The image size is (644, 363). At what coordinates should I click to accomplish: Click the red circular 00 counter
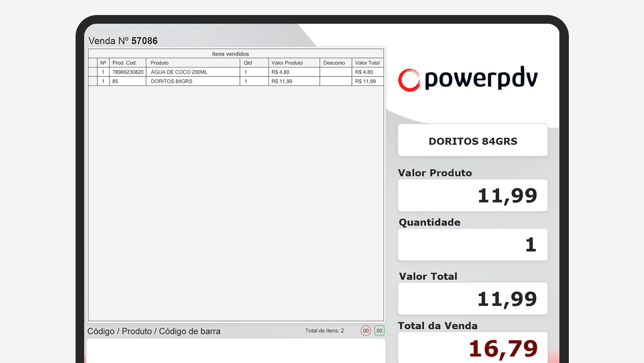(x=365, y=331)
